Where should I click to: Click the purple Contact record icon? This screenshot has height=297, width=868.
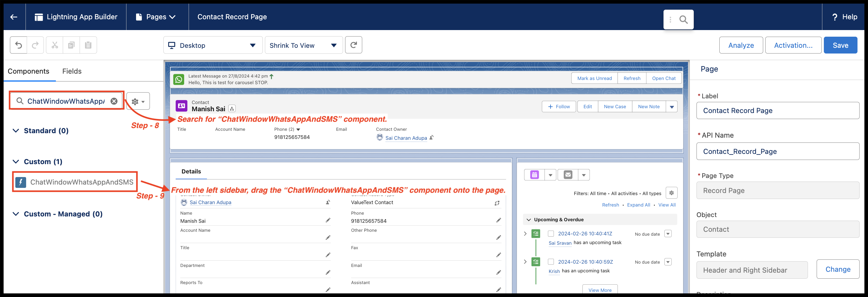[x=182, y=106]
